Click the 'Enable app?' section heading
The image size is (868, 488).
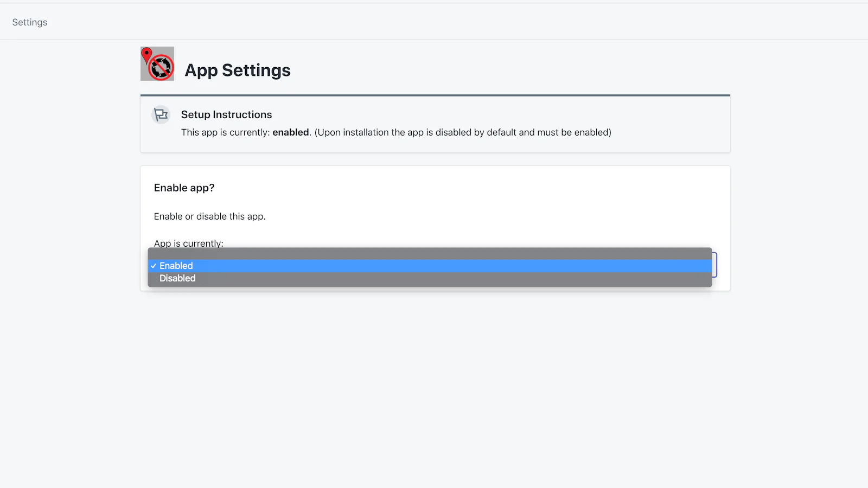184,188
